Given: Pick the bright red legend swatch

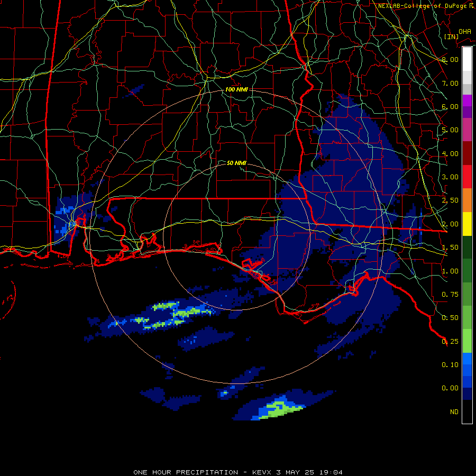Looking at the screenshot, I should tap(467, 177).
